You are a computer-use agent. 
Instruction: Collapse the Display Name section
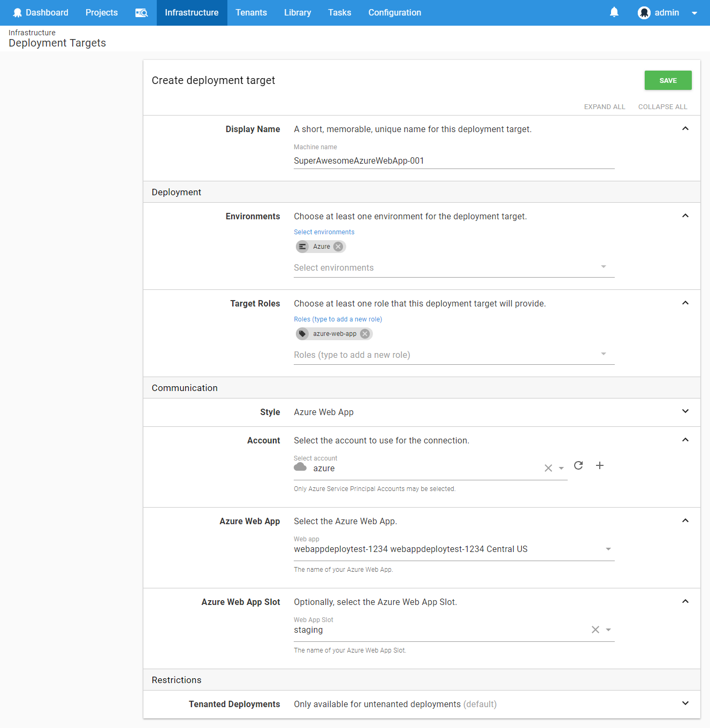pyautogui.click(x=685, y=129)
